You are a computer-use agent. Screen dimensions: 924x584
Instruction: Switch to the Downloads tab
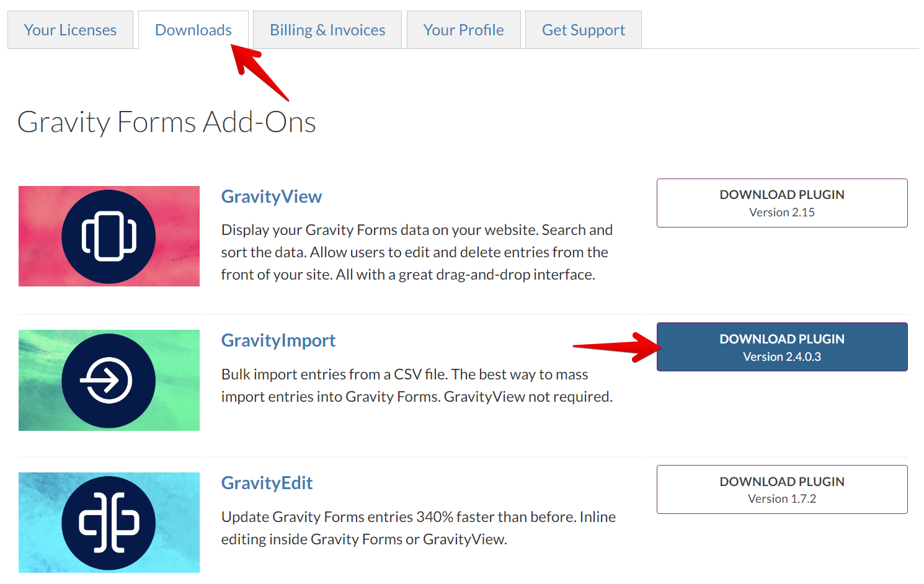point(193,30)
